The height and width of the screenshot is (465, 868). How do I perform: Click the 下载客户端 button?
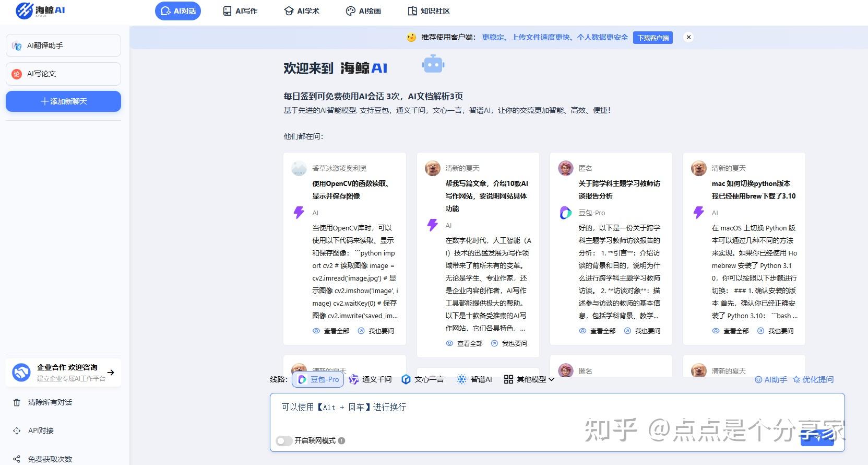tap(653, 38)
